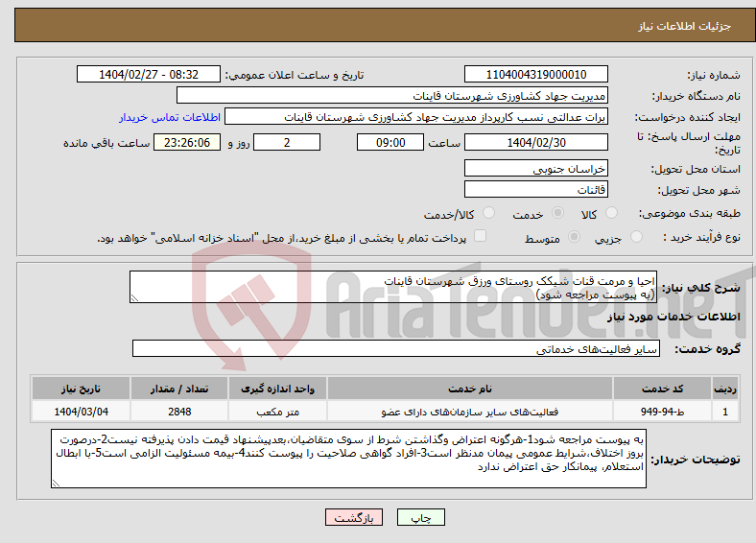Click the unit cell متر مکعب

[x=277, y=412]
